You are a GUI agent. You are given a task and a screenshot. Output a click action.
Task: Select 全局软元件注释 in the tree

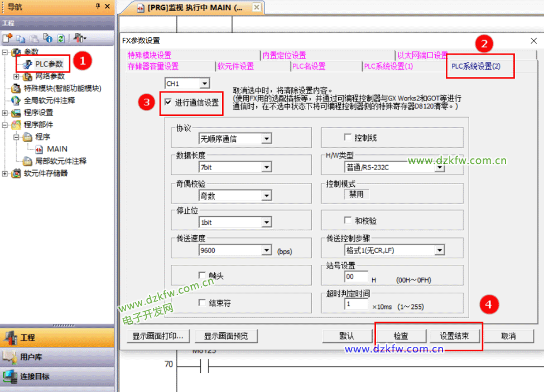(x=49, y=100)
